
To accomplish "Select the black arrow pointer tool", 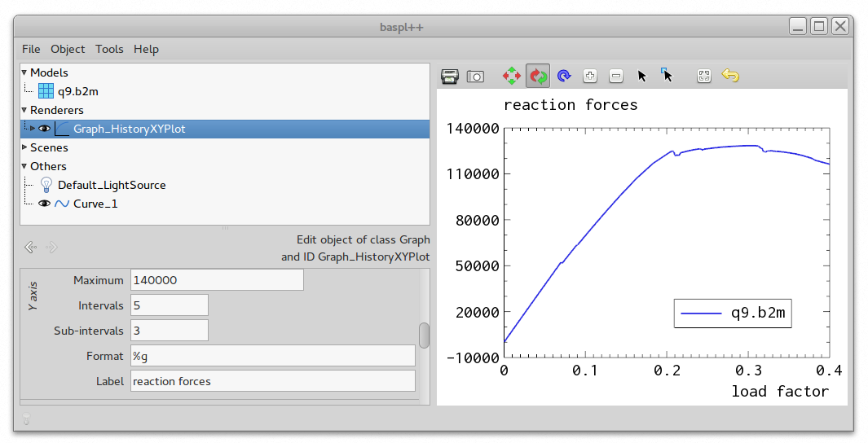I will tap(642, 77).
